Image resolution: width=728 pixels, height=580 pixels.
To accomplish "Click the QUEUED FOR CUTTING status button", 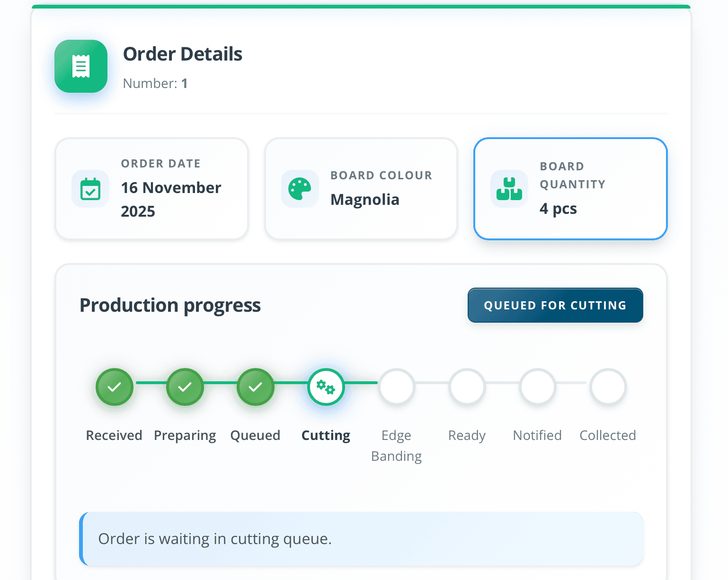I will pyautogui.click(x=555, y=305).
